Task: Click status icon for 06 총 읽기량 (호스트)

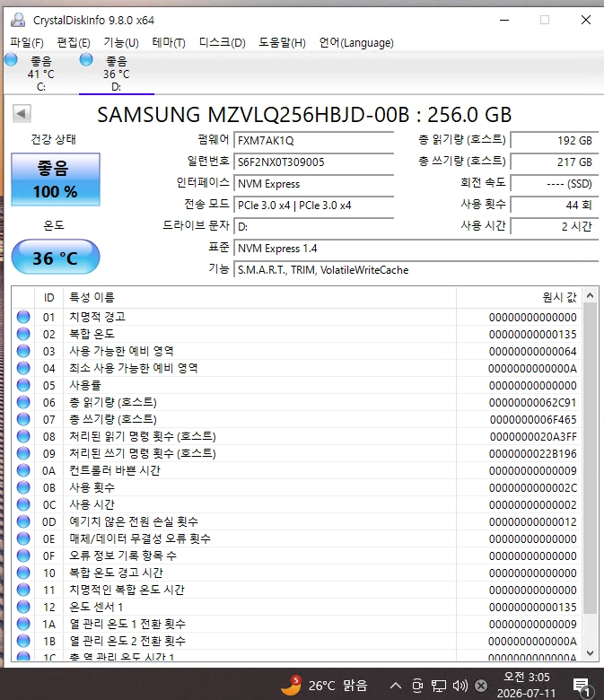Action: (x=23, y=402)
